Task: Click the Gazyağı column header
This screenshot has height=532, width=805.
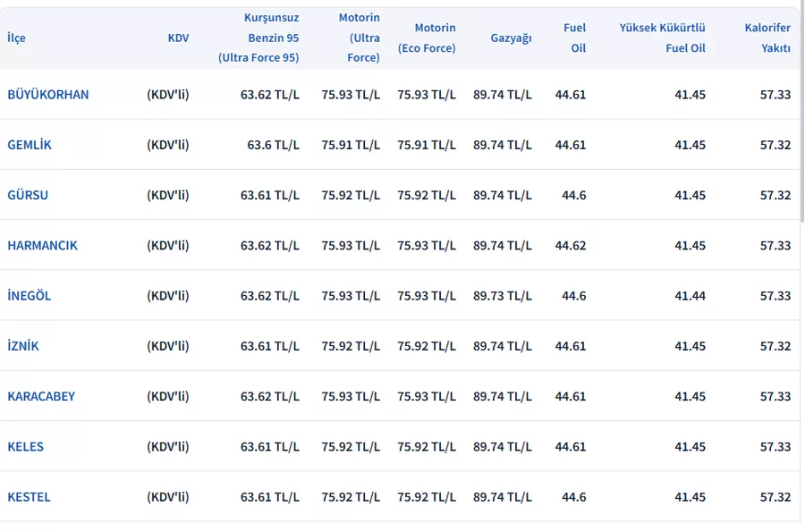Action: tap(511, 38)
